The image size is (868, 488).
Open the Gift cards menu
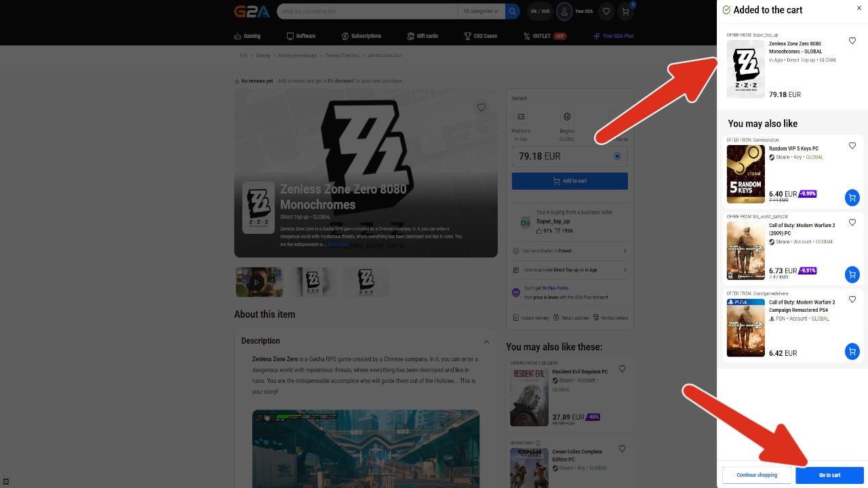tap(422, 36)
